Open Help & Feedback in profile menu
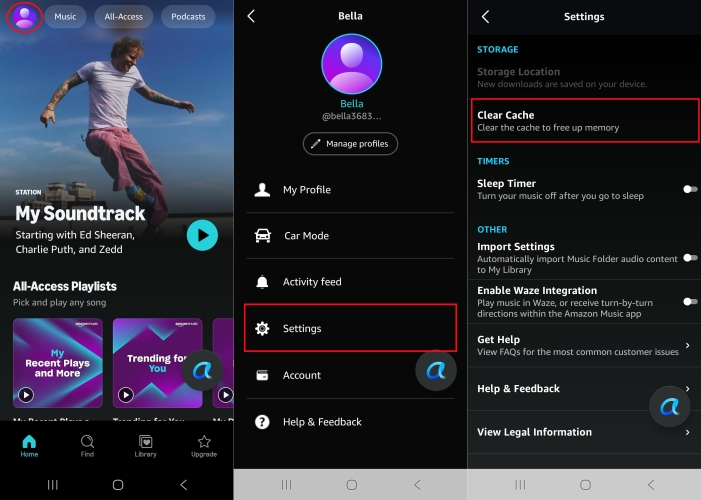701x500 pixels. 350,422
